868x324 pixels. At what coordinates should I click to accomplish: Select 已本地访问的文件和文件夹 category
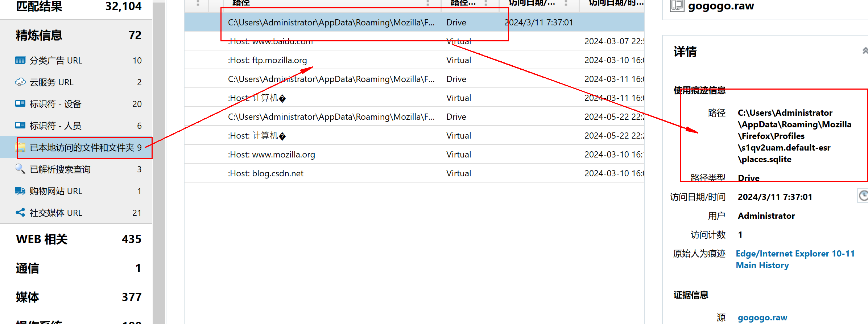pyautogui.click(x=76, y=147)
